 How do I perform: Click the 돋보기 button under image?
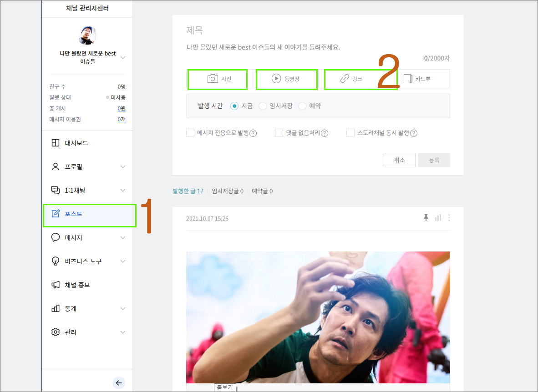coord(225,387)
